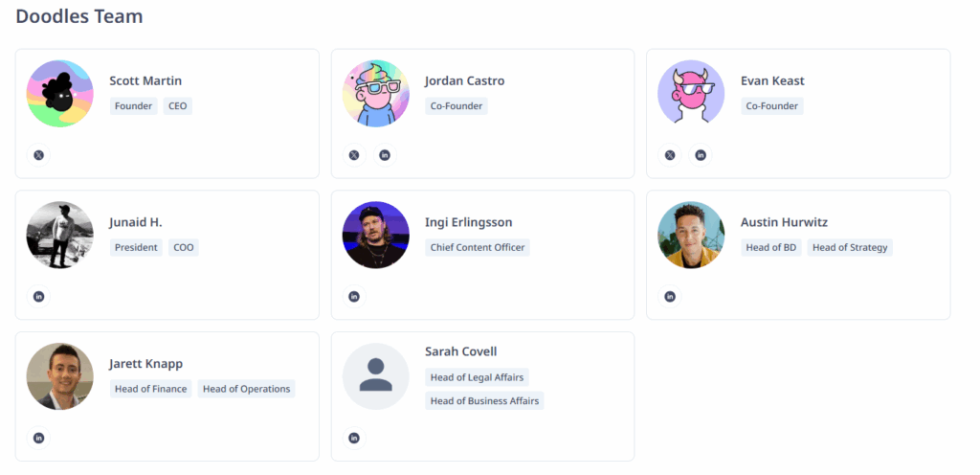The height and width of the screenshot is (475, 980).
Task: Open Junaid H.'s LinkedIn icon
Action: pos(38,297)
